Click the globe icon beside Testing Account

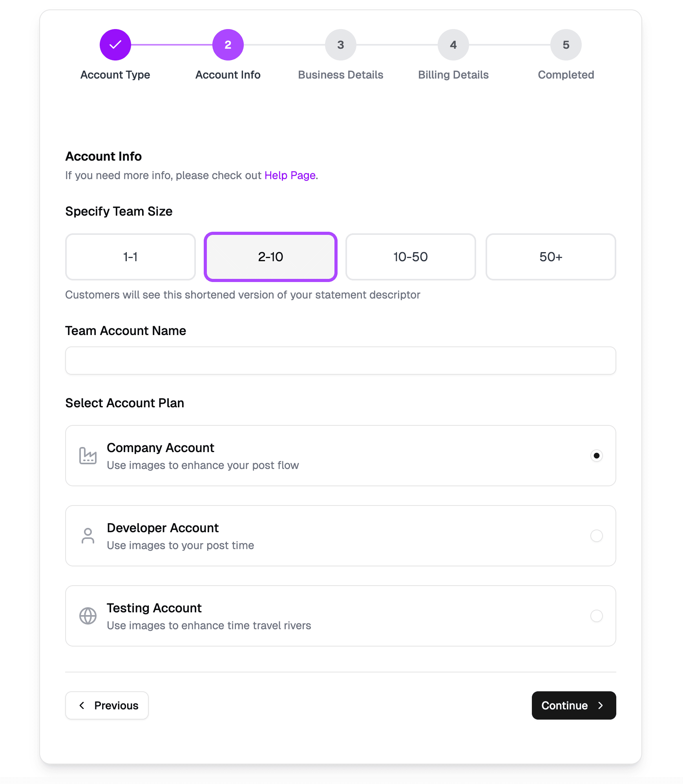pos(88,616)
